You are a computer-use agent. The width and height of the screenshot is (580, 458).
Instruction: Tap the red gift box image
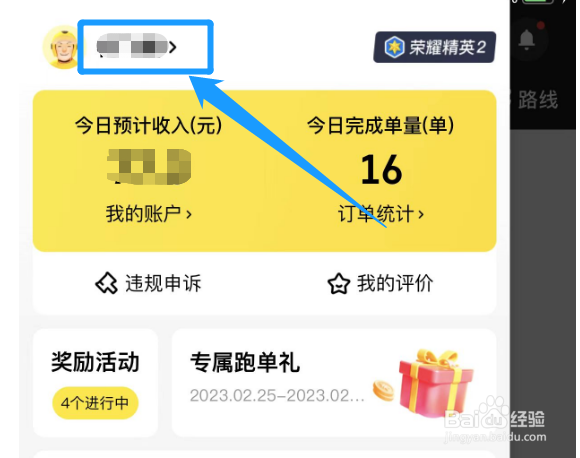tap(436, 384)
